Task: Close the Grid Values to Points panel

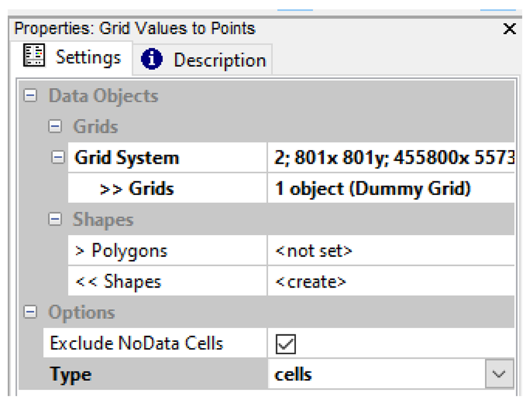Action: click(x=509, y=29)
